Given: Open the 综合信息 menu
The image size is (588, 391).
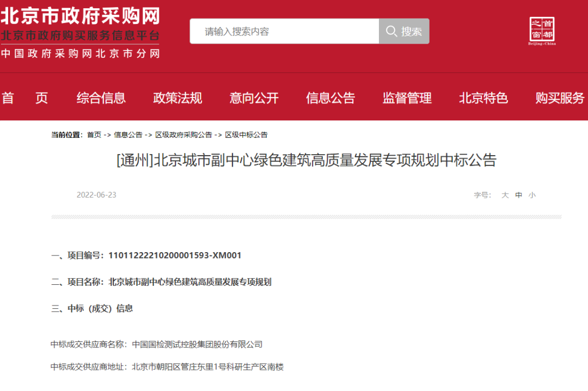Looking at the screenshot, I should pos(101,99).
